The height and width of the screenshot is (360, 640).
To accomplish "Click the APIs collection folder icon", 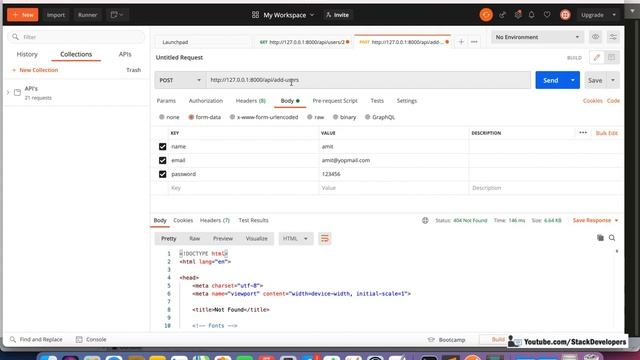I will pos(17,93).
